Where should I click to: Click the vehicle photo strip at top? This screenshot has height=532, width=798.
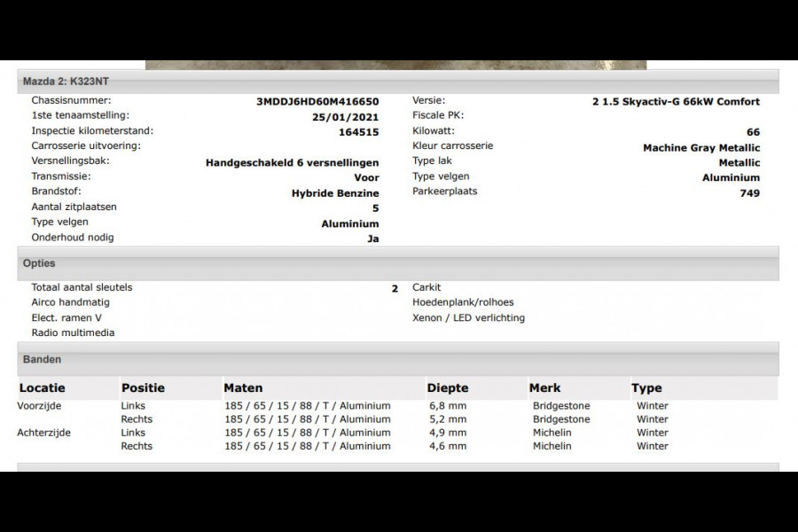point(395,65)
